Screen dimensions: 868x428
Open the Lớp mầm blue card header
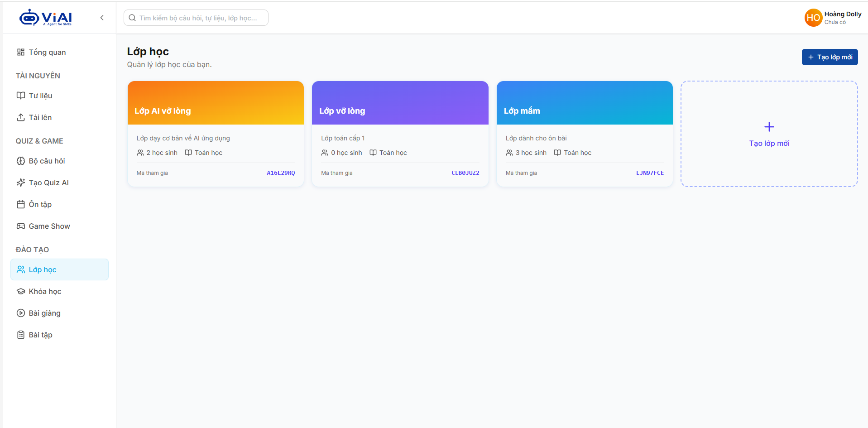coord(585,103)
